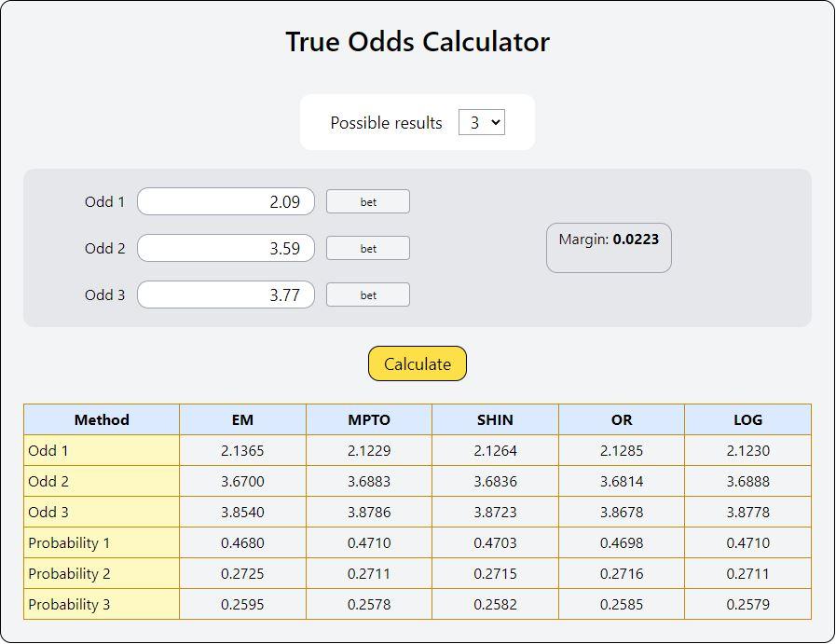
Task: Click the LOG value 2.1230
Action: pyautogui.click(x=748, y=450)
